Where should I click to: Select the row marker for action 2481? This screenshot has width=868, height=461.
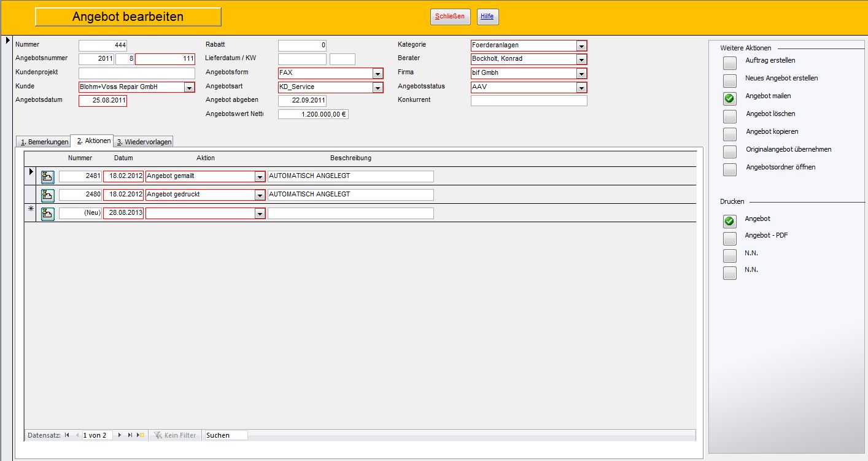pos(31,172)
